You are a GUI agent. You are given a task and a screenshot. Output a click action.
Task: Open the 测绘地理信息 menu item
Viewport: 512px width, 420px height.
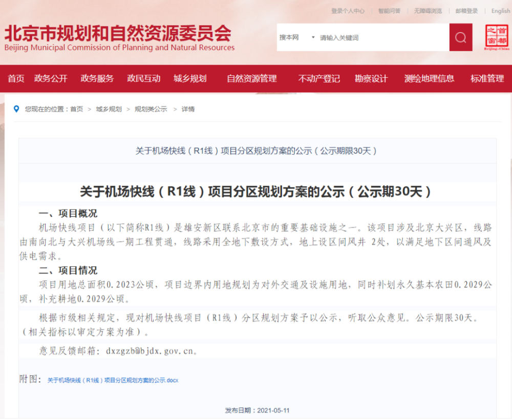click(x=429, y=79)
